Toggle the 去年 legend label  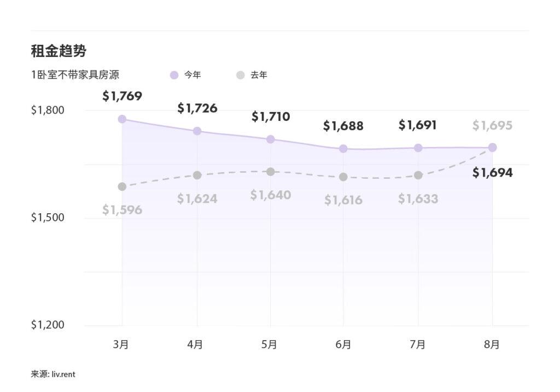tap(259, 75)
